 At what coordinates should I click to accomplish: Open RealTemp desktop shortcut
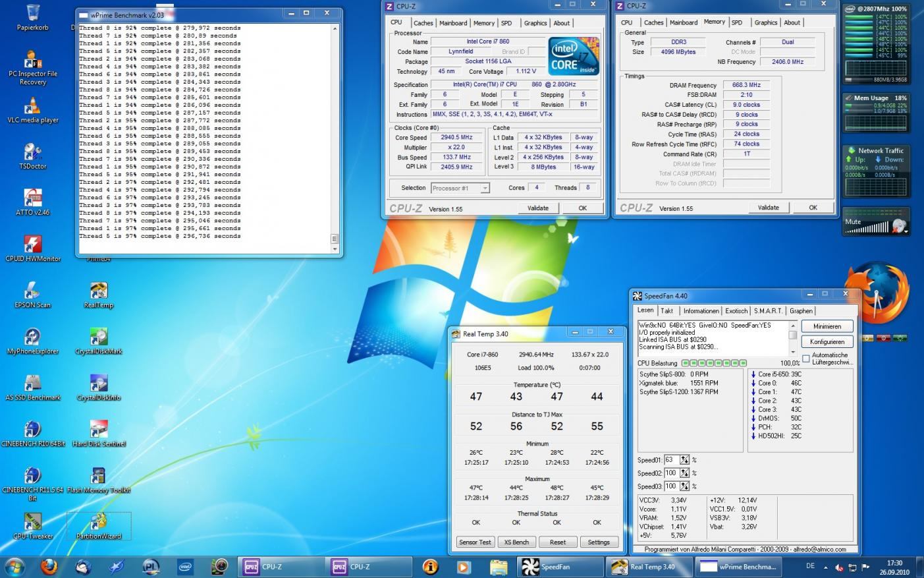pyautogui.click(x=99, y=295)
